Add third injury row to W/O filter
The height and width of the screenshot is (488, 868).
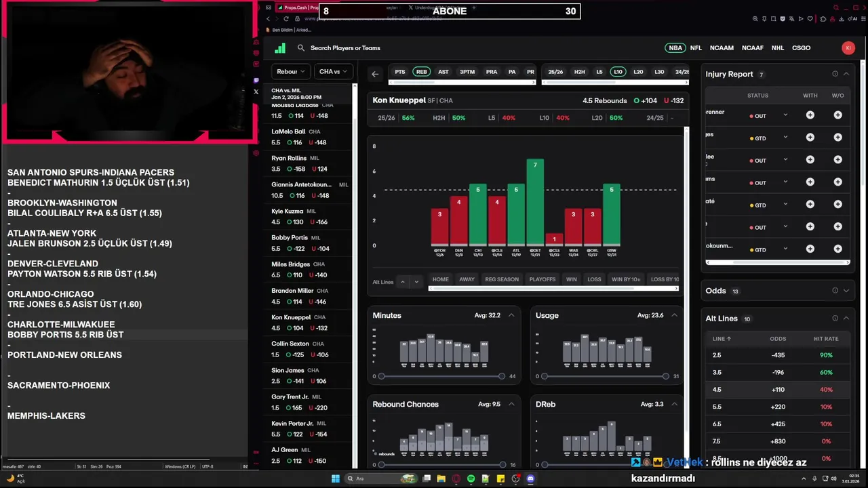(x=837, y=160)
